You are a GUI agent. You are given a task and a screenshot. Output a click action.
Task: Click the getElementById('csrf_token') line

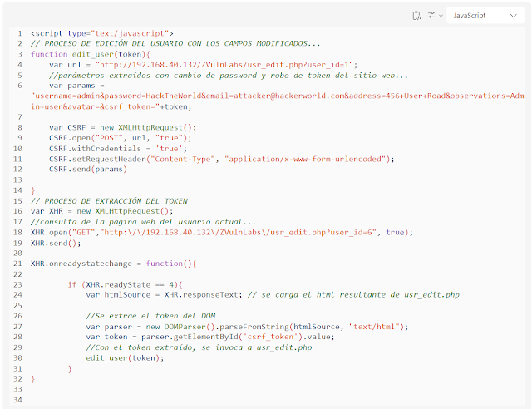click(210, 337)
